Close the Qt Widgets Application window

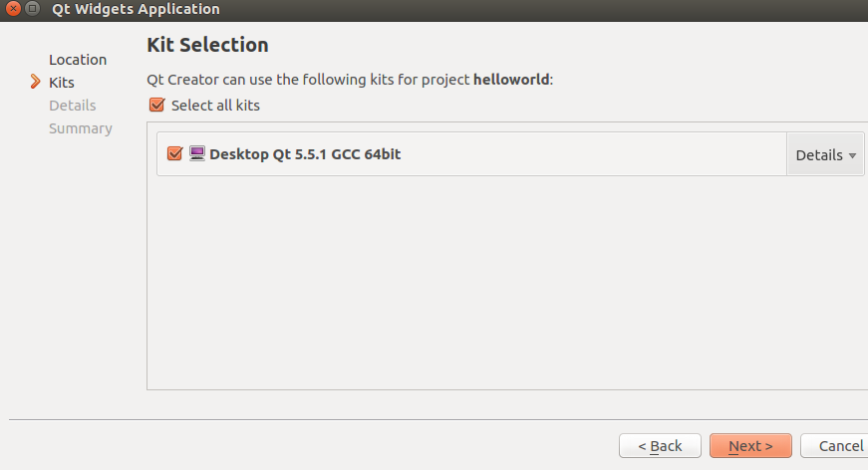pyautogui.click(x=11, y=9)
